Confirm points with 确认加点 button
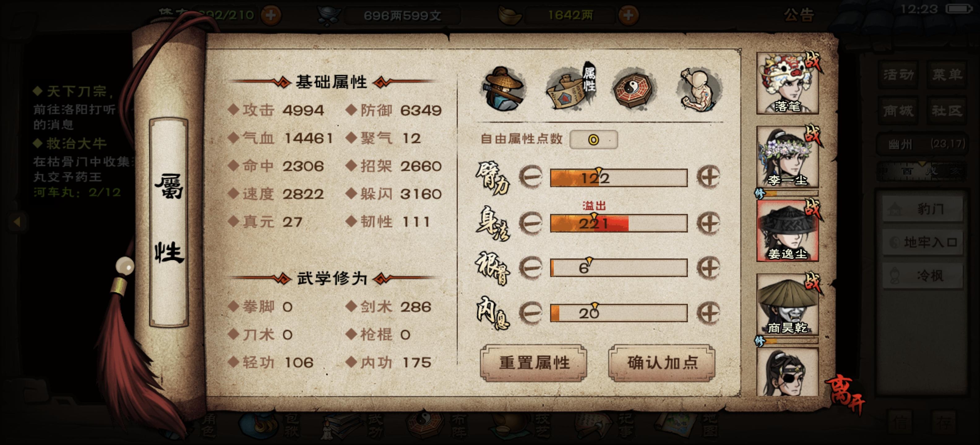 (x=662, y=362)
